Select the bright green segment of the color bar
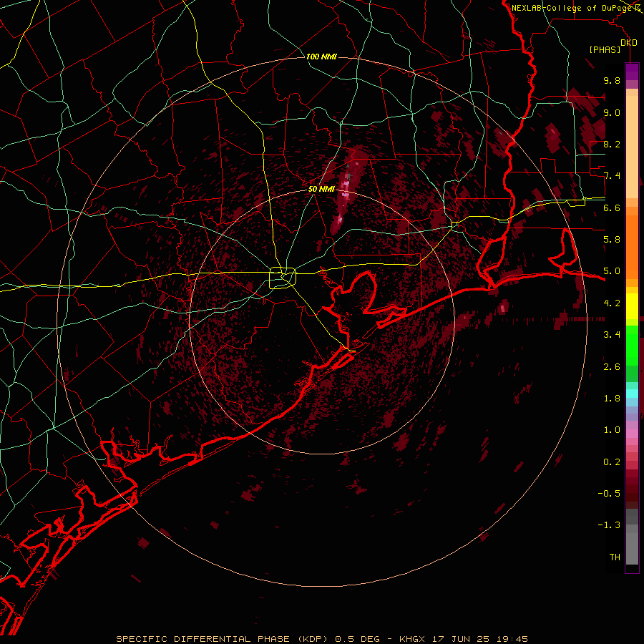The height and width of the screenshot is (644, 644). (x=632, y=344)
